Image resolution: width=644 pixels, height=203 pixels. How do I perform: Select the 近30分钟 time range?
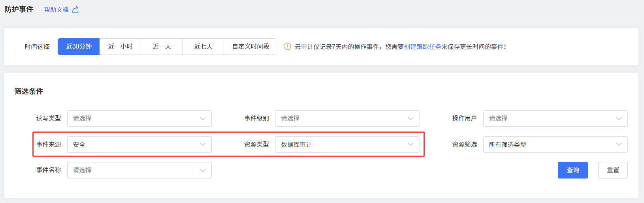pos(79,47)
